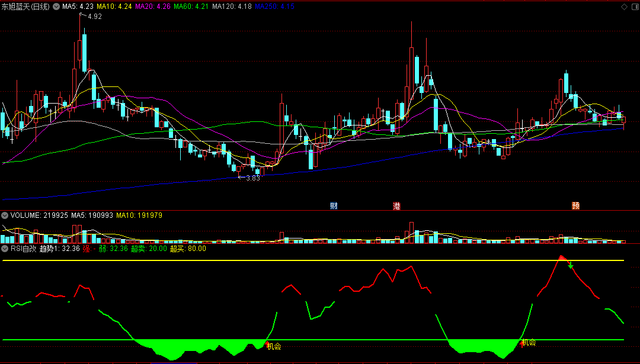Click the first 机会 signal marker
Screen dimensions: 640x364
(x=274, y=346)
